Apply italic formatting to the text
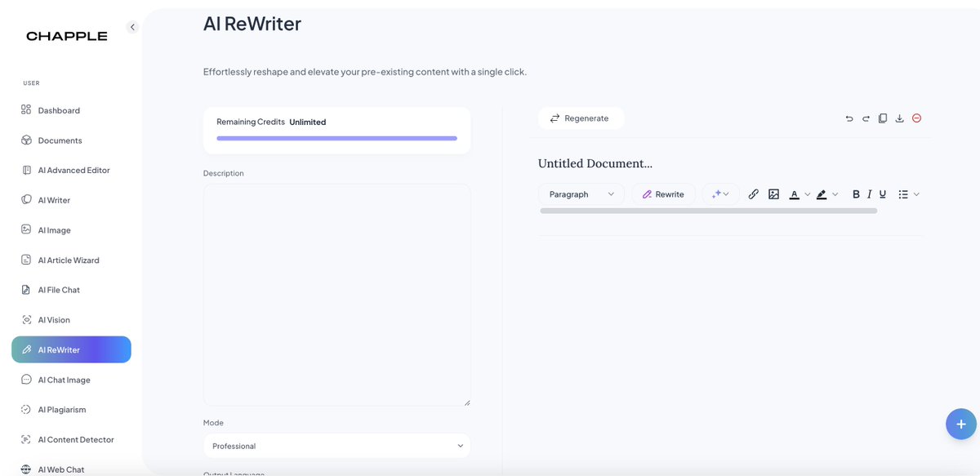 [x=869, y=194]
